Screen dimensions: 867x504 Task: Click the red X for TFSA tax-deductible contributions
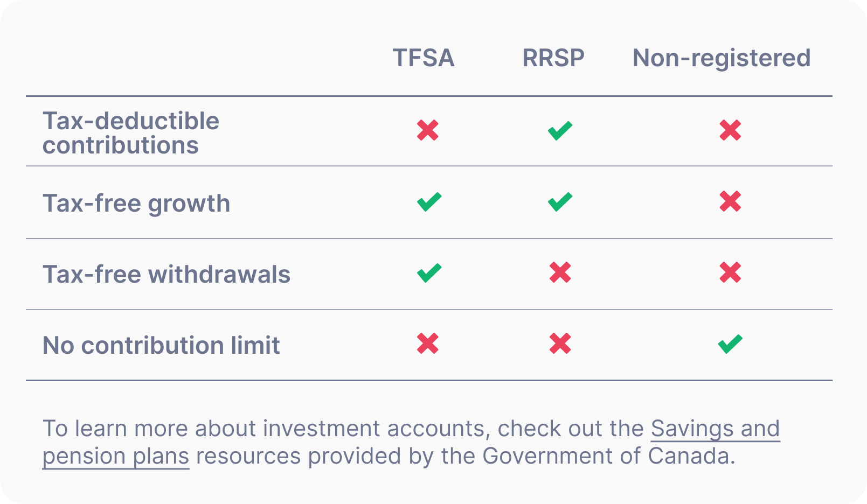(x=428, y=130)
